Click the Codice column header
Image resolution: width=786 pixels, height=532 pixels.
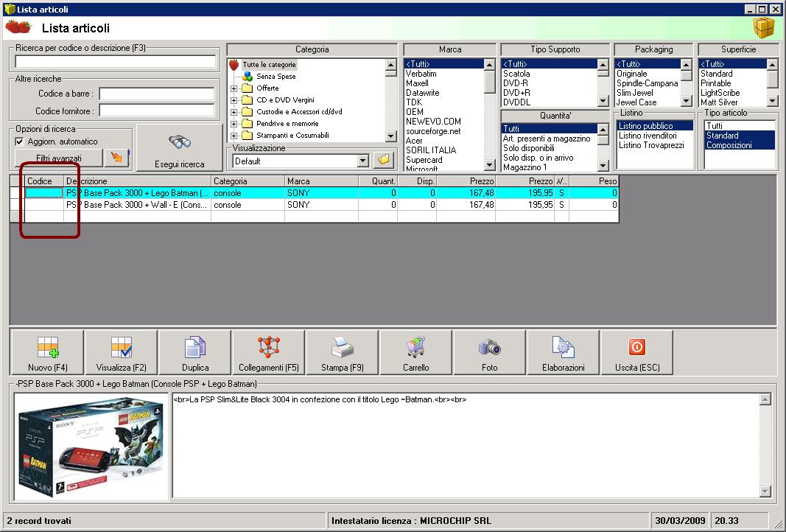click(44, 181)
